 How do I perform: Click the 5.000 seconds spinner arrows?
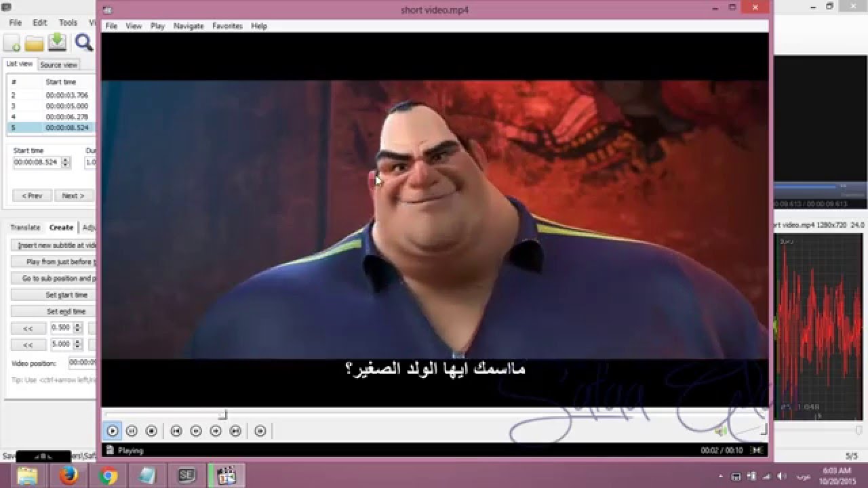[77, 344]
